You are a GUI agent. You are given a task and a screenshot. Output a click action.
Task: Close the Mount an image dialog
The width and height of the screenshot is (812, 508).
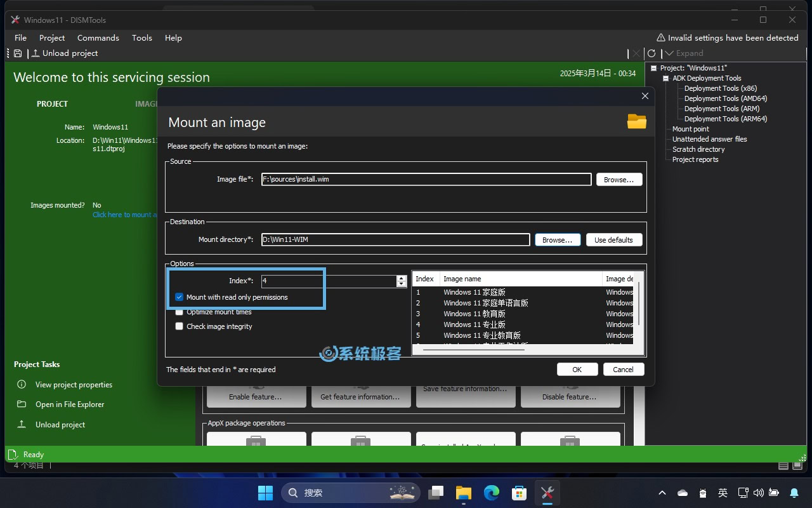click(x=645, y=96)
